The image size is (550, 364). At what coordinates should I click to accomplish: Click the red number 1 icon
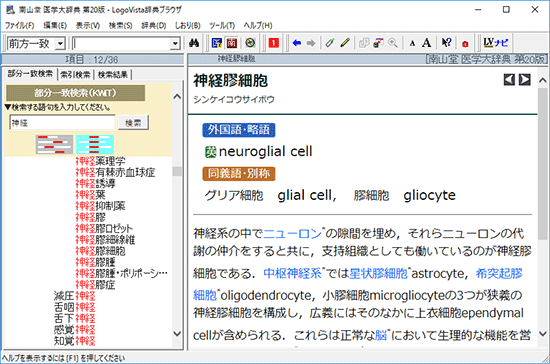tap(274, 43)
